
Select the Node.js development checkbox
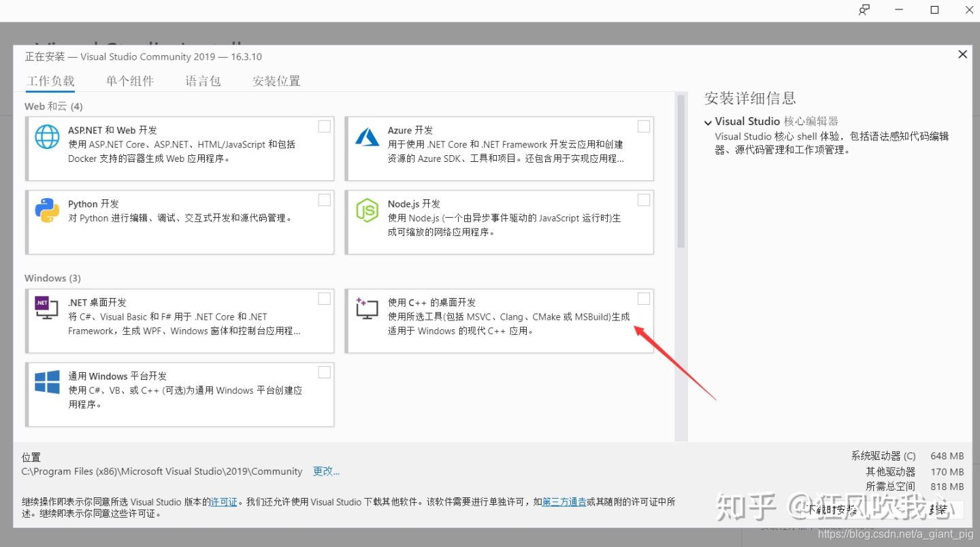point(643,200)
